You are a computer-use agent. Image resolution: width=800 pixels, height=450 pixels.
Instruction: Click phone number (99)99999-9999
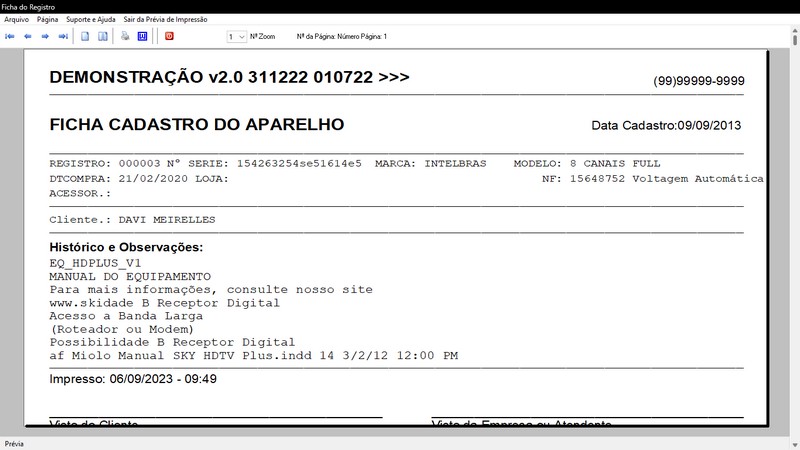coord(698,81)
